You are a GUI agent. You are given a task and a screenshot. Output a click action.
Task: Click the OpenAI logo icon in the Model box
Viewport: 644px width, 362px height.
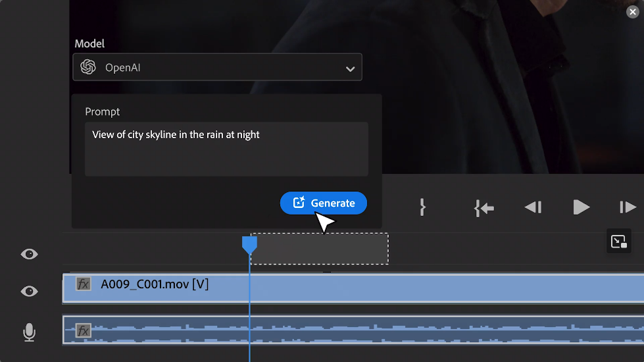click(x=88, y=67)
